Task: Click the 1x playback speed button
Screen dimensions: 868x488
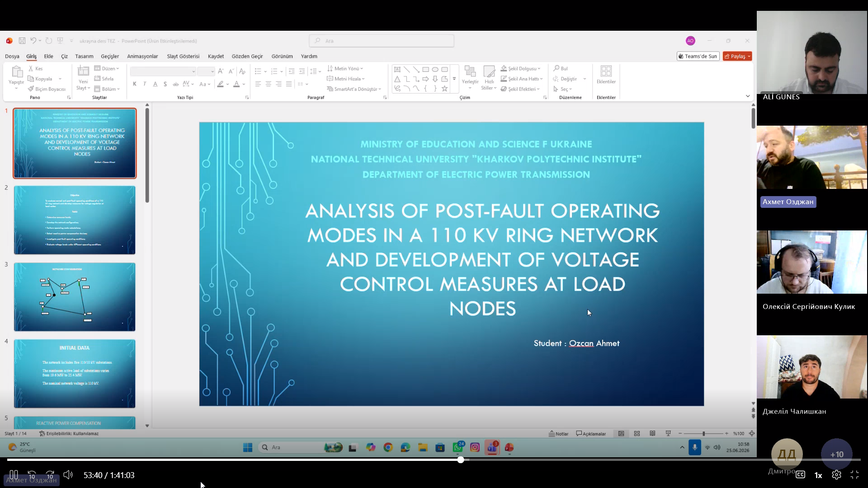Action: tap(818, 475)
